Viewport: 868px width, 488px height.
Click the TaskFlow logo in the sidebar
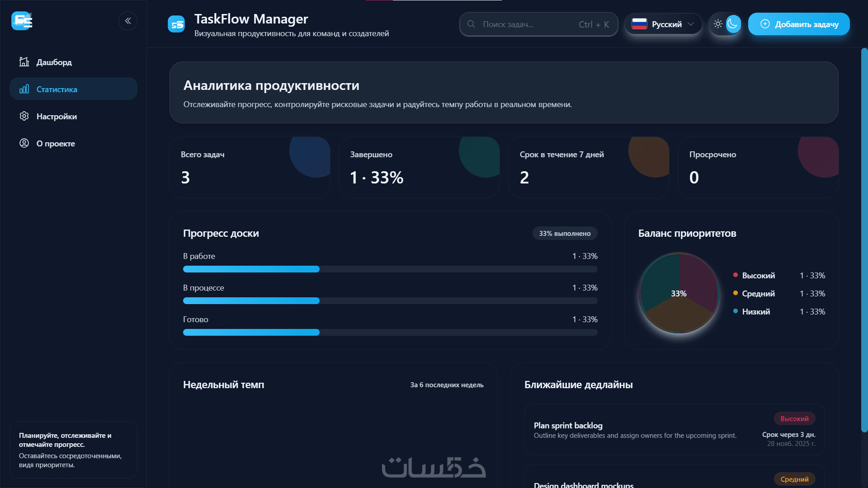coord(22,21)
